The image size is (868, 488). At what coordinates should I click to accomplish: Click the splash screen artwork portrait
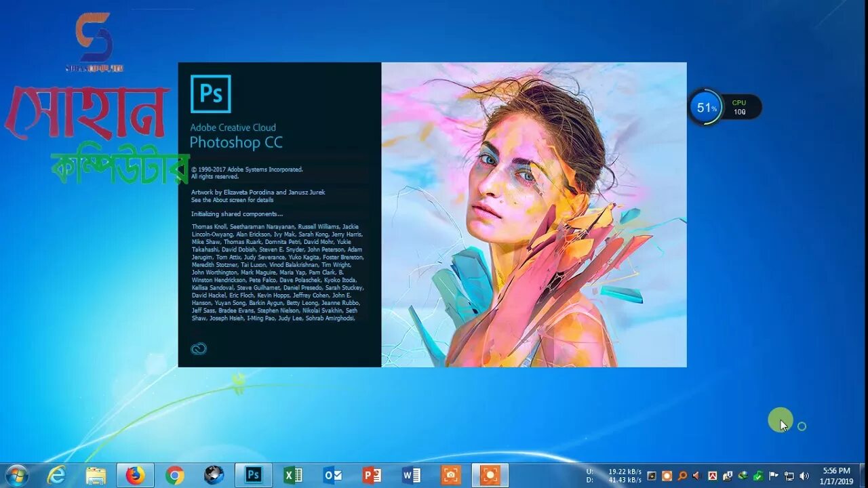click(534, 215)
